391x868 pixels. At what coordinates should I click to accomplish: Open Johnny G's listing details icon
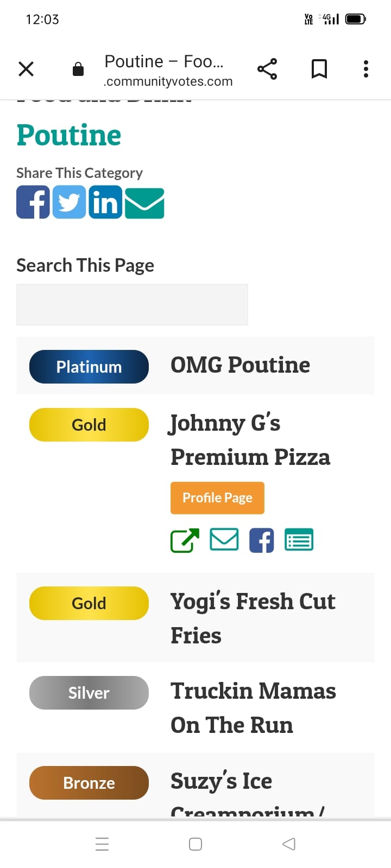tap(299, 540)
